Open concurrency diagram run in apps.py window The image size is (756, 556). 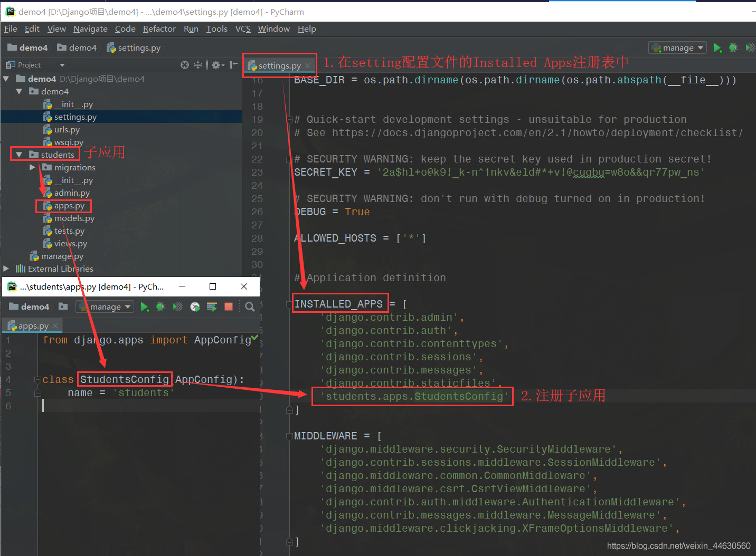point(212,306)
